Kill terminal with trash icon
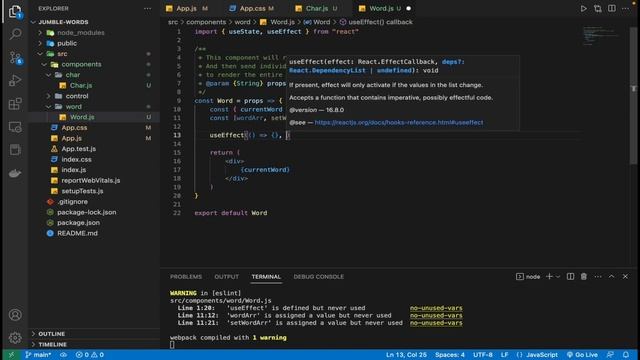The height and width of the screenshot is (360, 640). tap(584, 276)
